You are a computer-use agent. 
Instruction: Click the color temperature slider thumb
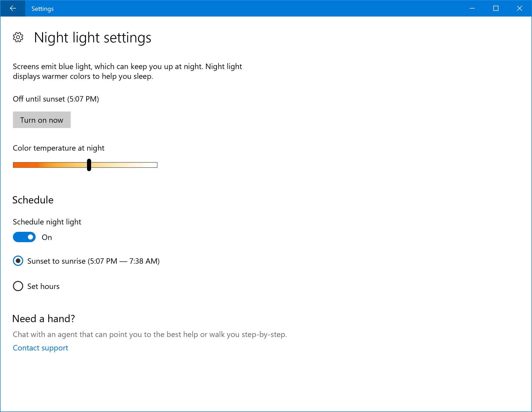pos(89,165)
